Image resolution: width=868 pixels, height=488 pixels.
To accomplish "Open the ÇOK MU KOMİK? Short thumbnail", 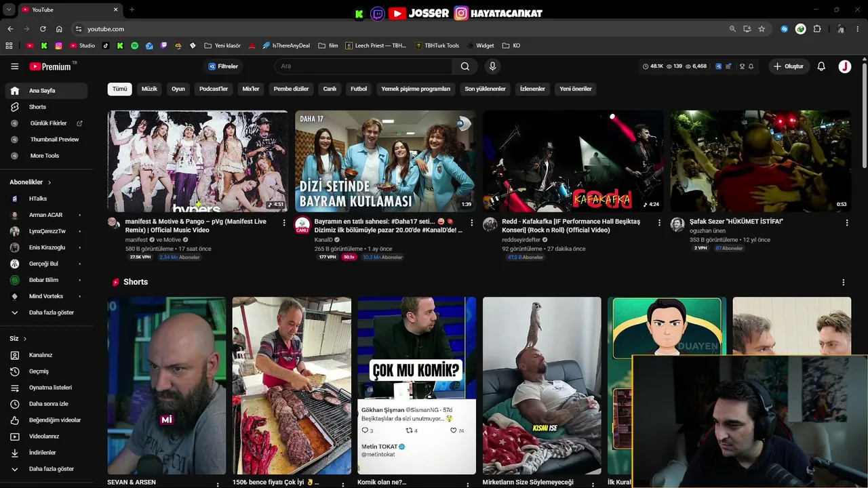I will point(416,386).
